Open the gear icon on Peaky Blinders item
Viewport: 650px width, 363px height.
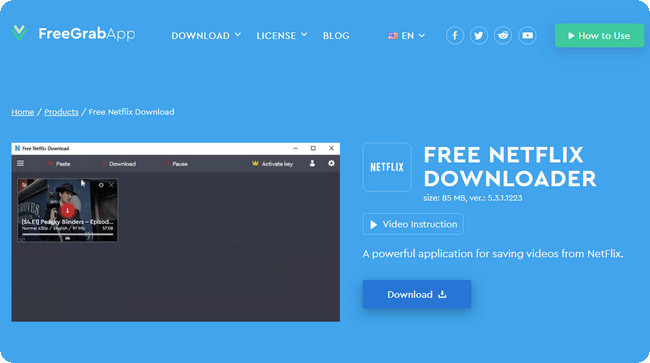point(101,185)
